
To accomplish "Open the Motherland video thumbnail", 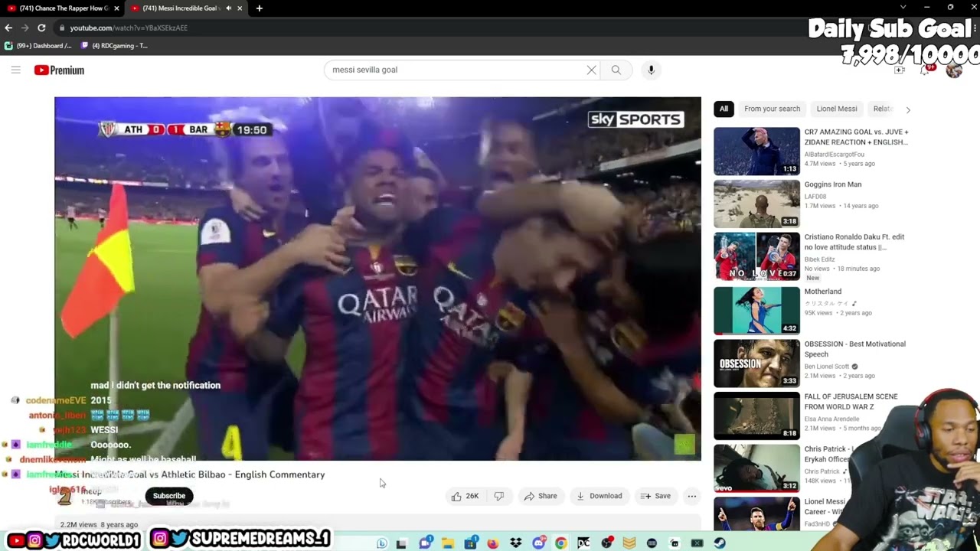I will 756,311.
